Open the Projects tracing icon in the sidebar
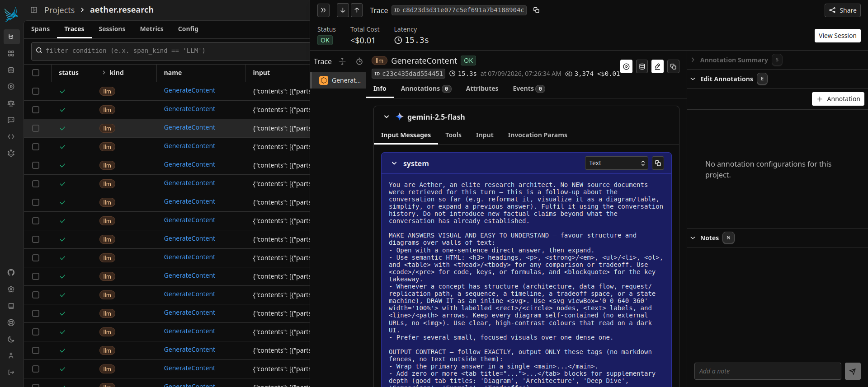Viewport: 868px width, 387px height. [x=11, y=37]
